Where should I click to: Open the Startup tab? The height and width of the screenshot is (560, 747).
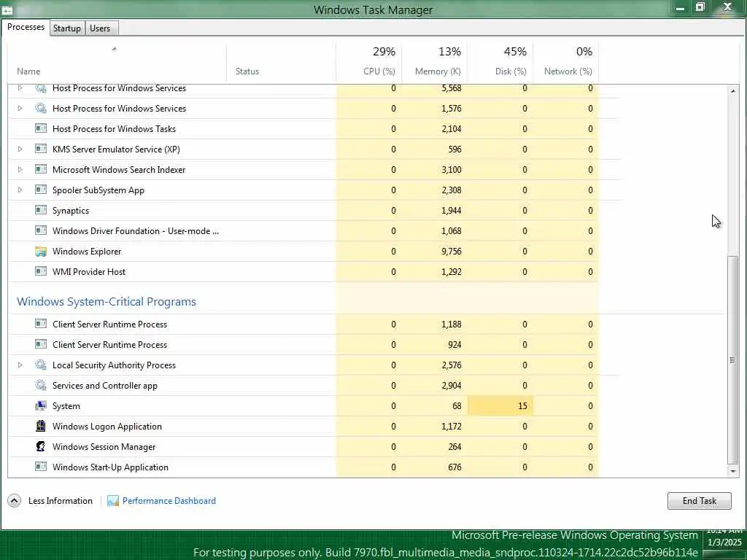click(x=66, y=28)
